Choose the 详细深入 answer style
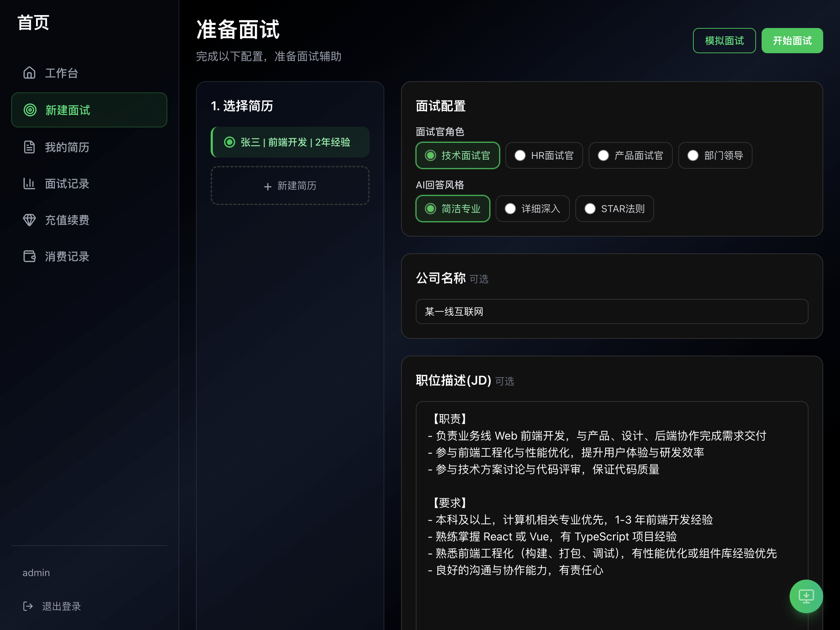Image resolution: width=840 pixels, height=630 pixels. [532, 209]
